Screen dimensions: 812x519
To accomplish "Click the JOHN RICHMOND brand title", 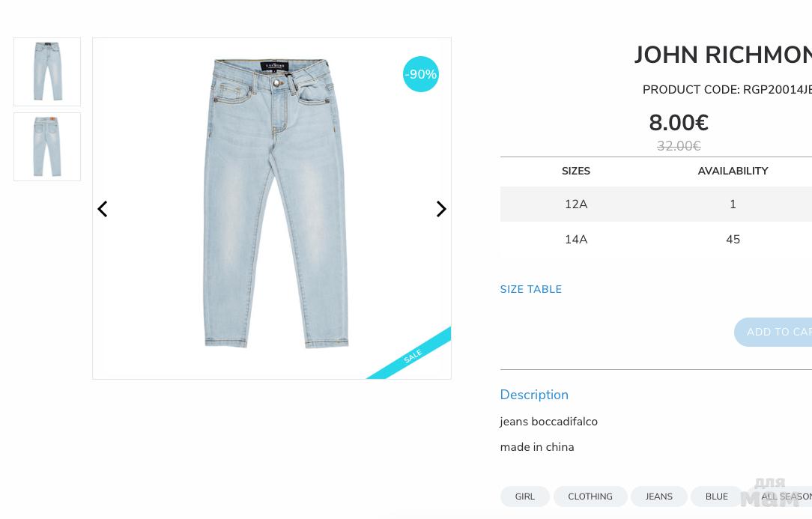I will [723, 55].
